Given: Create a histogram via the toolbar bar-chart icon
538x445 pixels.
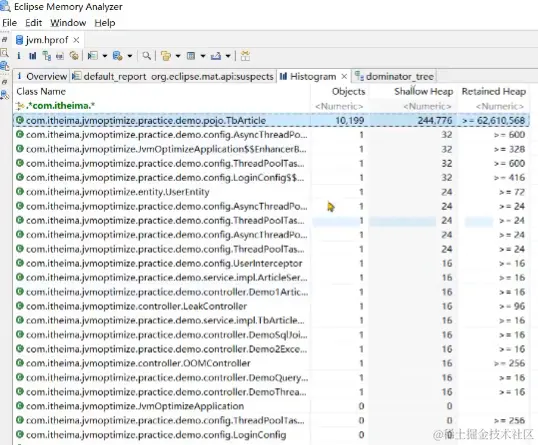Looking at the screenshot, I should [33, 56].
